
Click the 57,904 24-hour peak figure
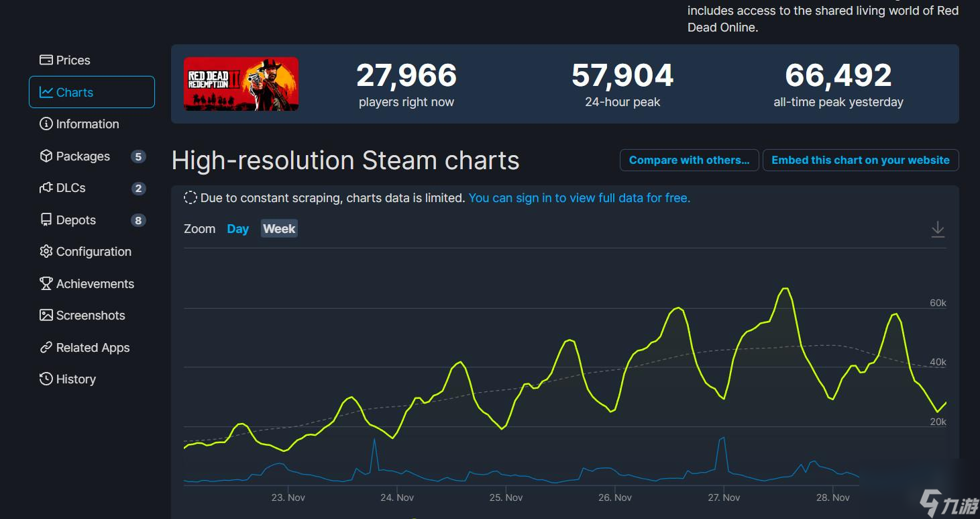pyautogui.click(x=622, y=75)
